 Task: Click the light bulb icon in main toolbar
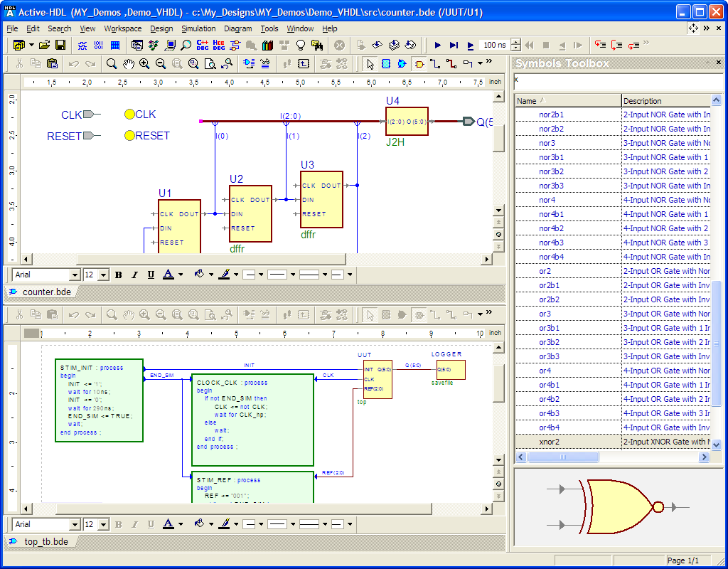coord(301,45)
